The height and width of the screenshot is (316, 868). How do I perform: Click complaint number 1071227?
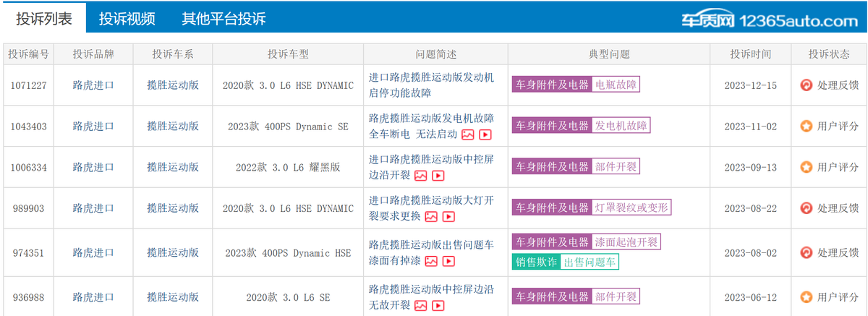tap(29, 85)
